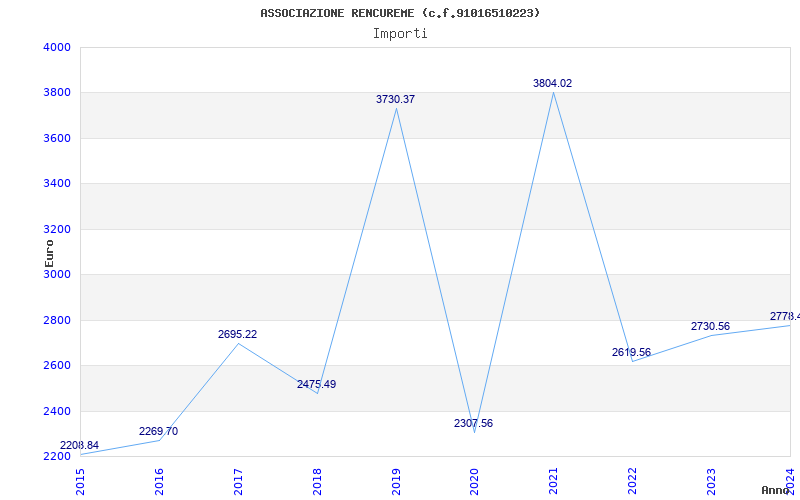This screenshot has width=800, height=500.
Task: Click the 2619.56 value label
Action: click(x=631, y=352)
